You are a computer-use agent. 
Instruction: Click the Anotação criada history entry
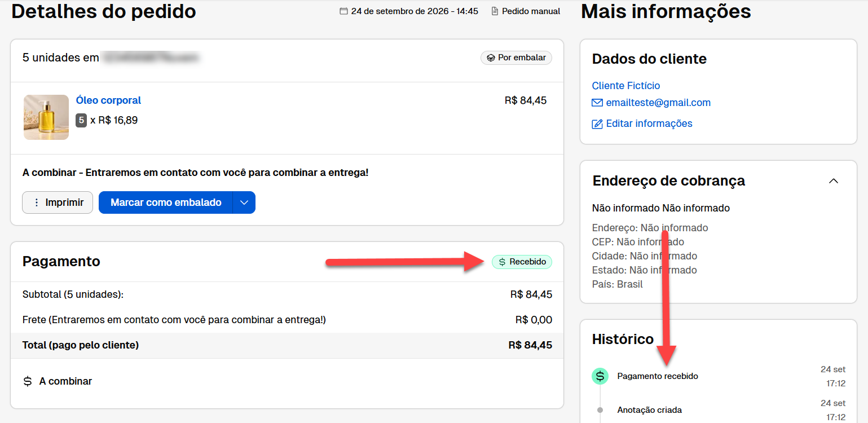(x=650, y=410)
